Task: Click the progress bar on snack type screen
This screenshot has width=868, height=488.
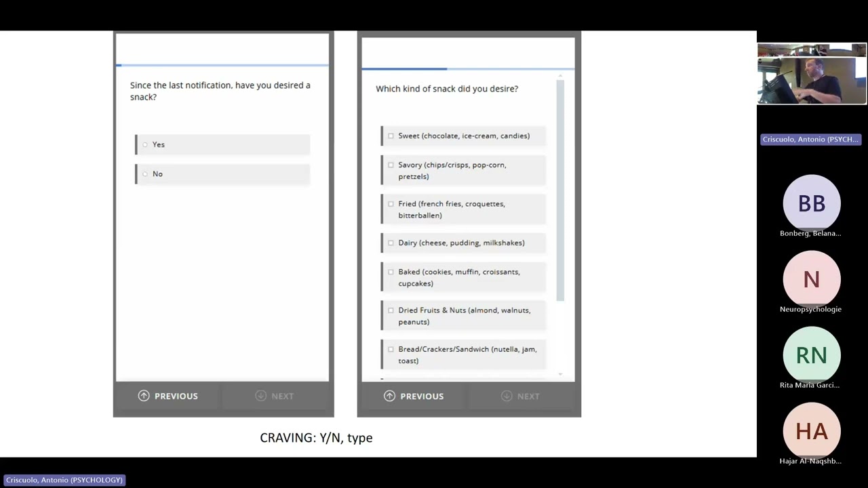Action: [x=468, y=68]
